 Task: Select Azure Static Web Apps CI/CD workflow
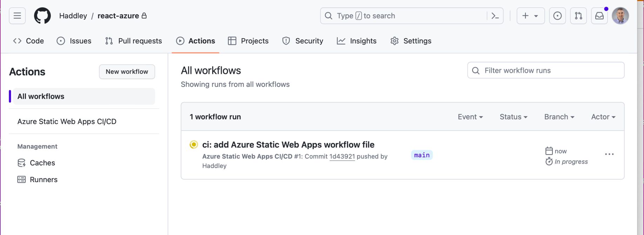coord(67,122)
